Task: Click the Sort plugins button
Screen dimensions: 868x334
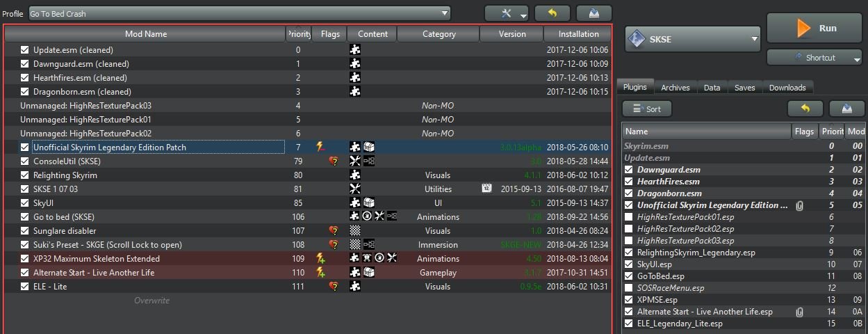Action: click(646, 109)
